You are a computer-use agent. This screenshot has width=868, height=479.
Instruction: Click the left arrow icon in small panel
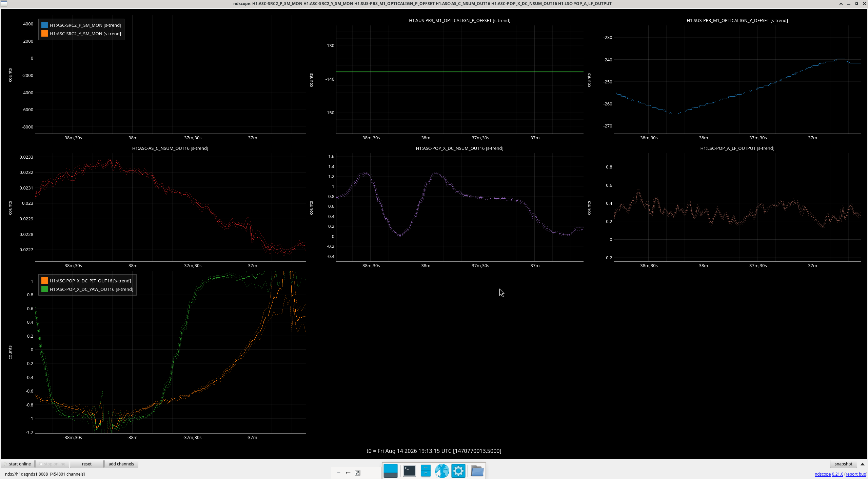348,473
